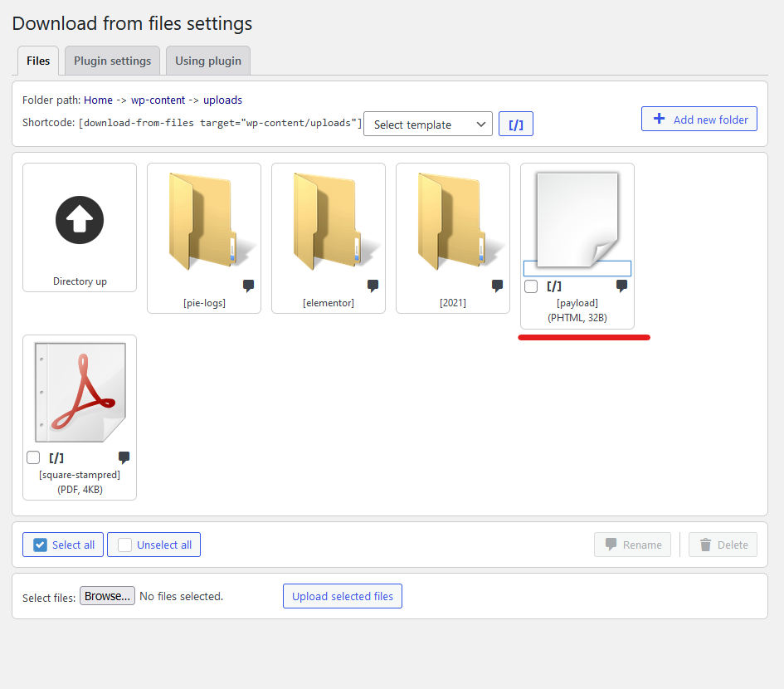Click comment icon on pie-logs folder
Screen dimensions: 784x689
249,286
